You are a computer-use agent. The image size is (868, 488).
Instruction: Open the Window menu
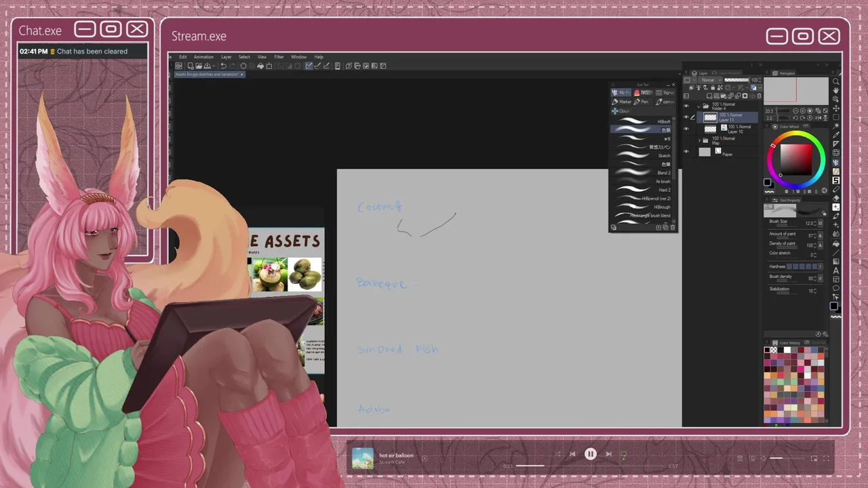[x=299, y=57]
